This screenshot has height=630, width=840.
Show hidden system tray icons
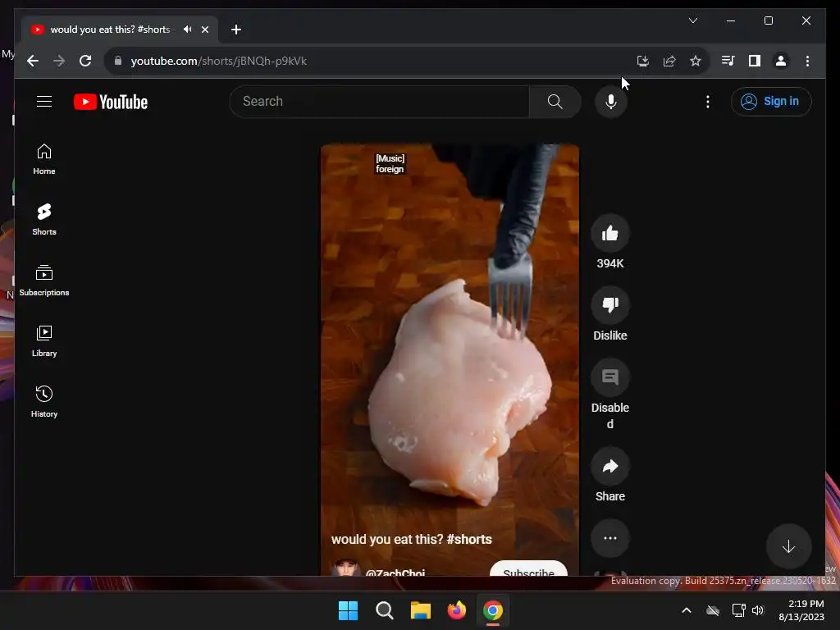[x=687, y=610]
